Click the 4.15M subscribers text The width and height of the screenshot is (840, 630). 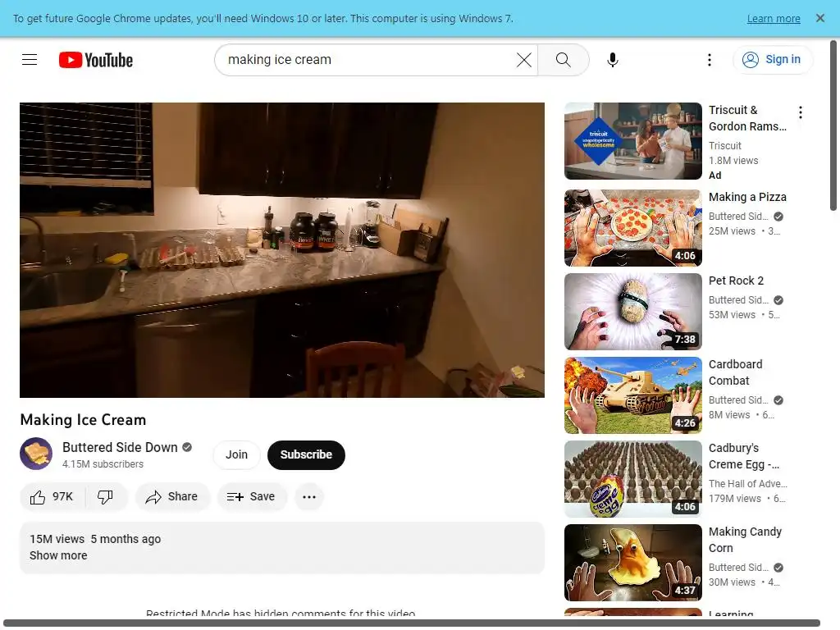(x=103, y=464)
